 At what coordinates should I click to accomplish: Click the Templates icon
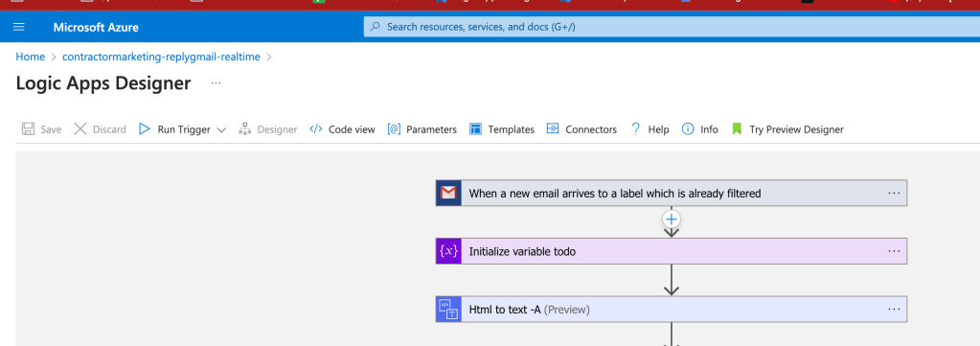click(x=475, y=129)
